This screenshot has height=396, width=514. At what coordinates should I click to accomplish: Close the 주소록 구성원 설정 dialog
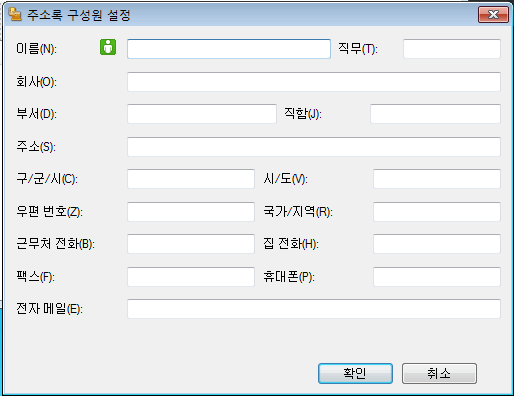pyautogui.click(x=493, y=15)
